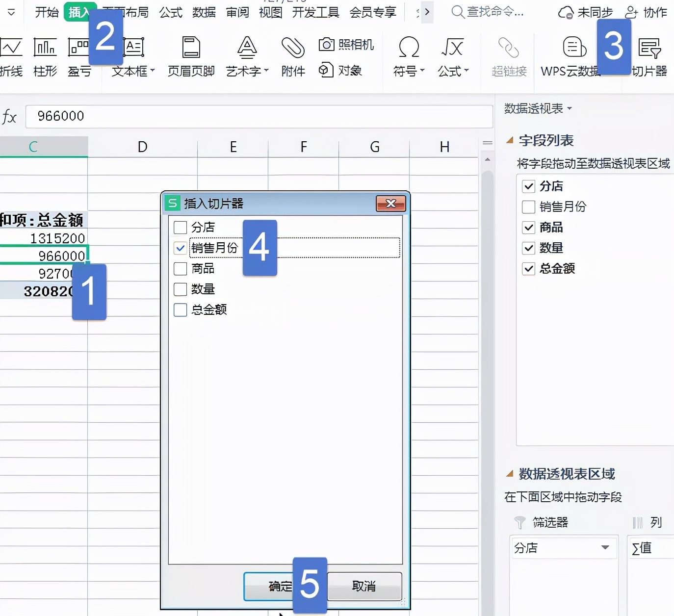Select the cell containing 1315200
The height and width of the screenshot is (616, 674).
44,238
